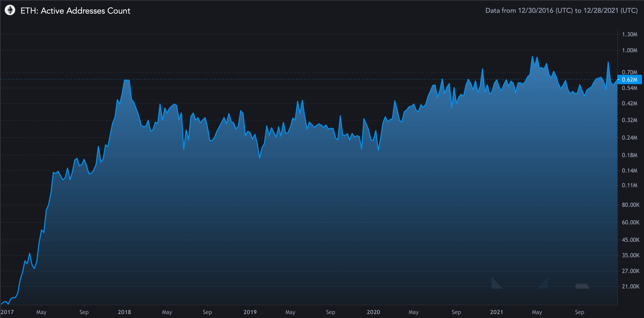The image size is (644, 318).
Task: Click the data date range text
Action: coord(561,10)
